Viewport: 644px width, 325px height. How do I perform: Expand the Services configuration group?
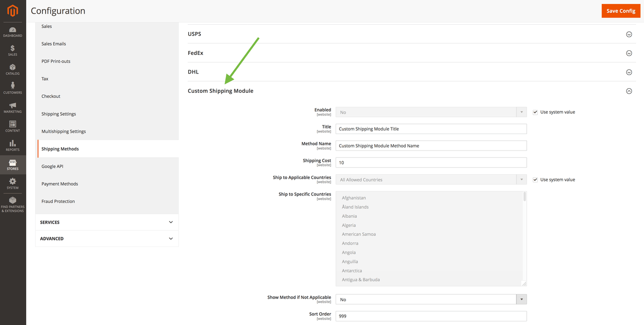(x=107, y=222)
